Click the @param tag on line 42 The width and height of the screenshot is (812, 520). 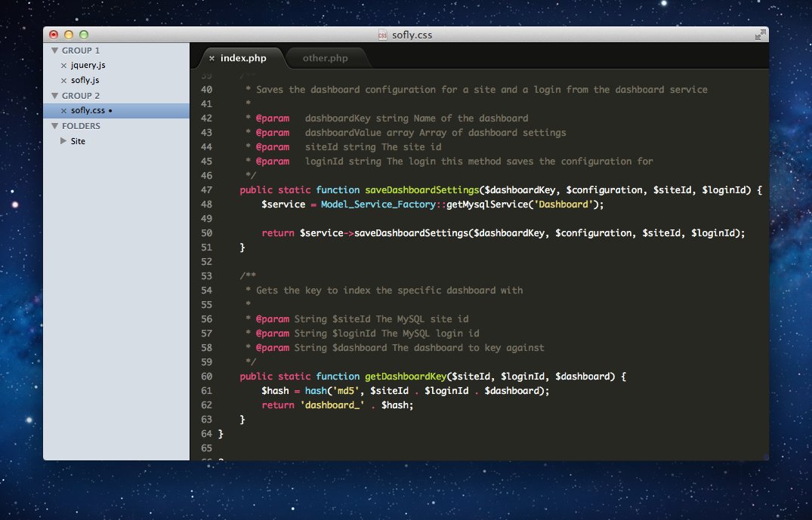(x=273, y=118)
